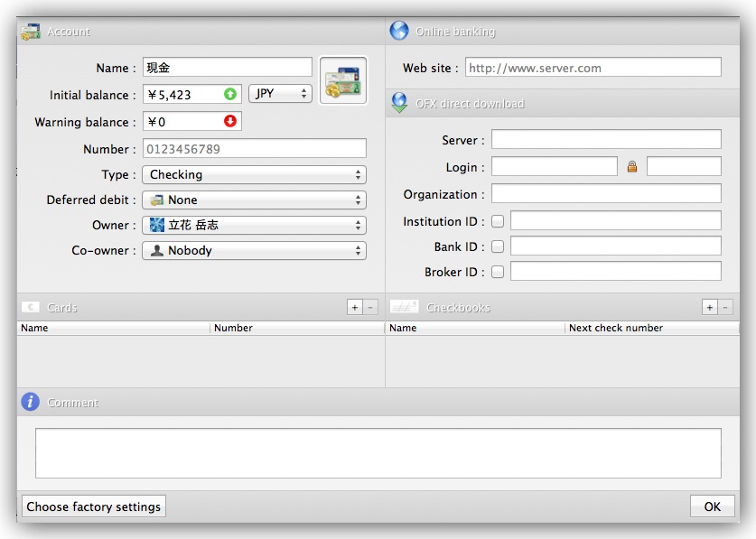Image resolution: width=756 pixels, height=539 pixels.
Task: Click the account image icon button
Action: (343, 81)
